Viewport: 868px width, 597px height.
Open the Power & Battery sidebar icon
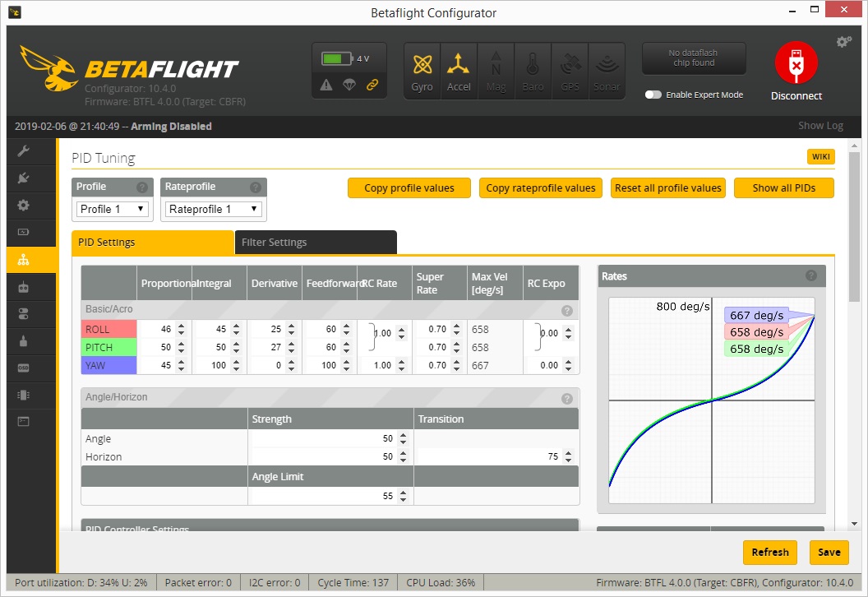pyautogui.click(x=23, y=232)
